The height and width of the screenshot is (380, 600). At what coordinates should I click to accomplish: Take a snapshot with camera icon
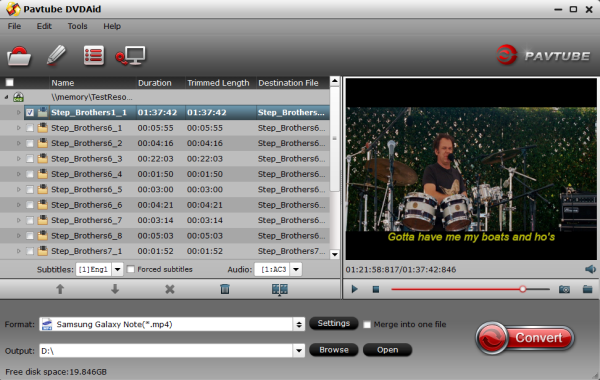tap(564, 289)
